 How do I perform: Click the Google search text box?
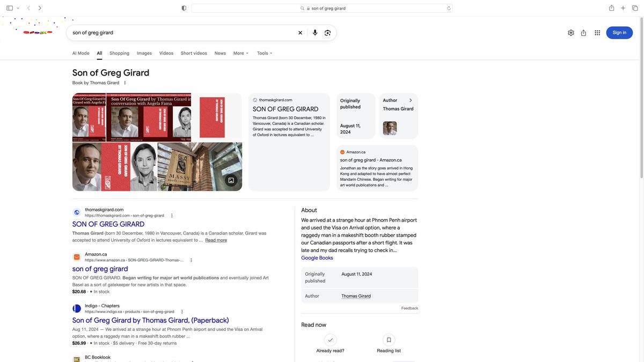pos(182,33)
